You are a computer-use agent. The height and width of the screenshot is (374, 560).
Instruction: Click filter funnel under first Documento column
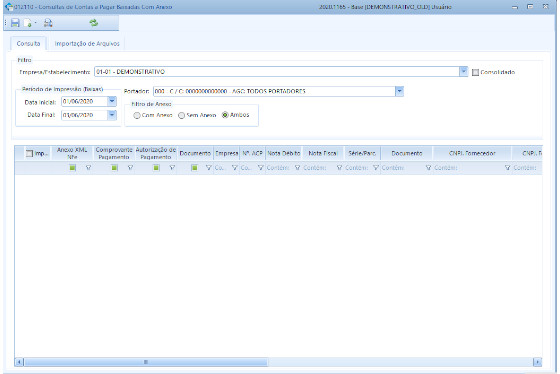pyautogui.click(x=209, y=168)
